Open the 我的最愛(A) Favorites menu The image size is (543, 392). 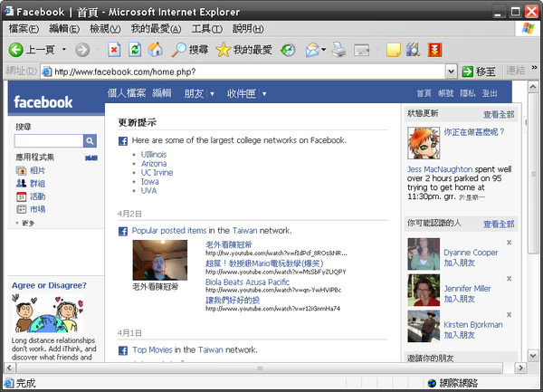pos(157,29)
